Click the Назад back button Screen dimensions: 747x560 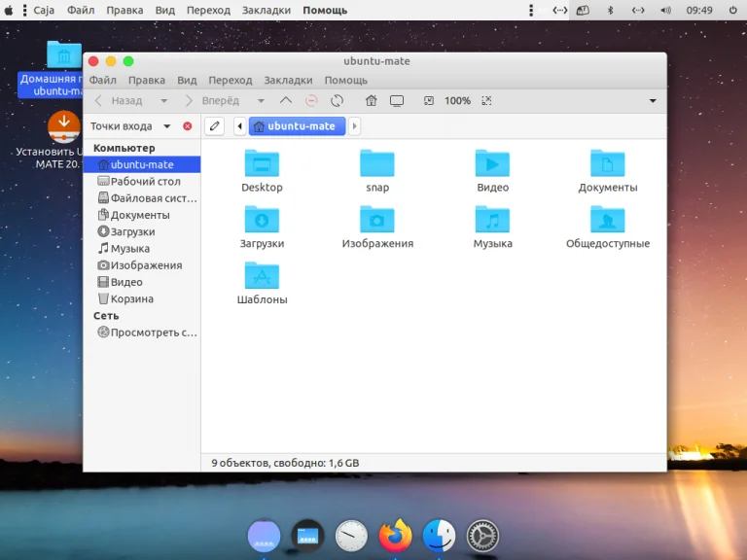point(118,101)
